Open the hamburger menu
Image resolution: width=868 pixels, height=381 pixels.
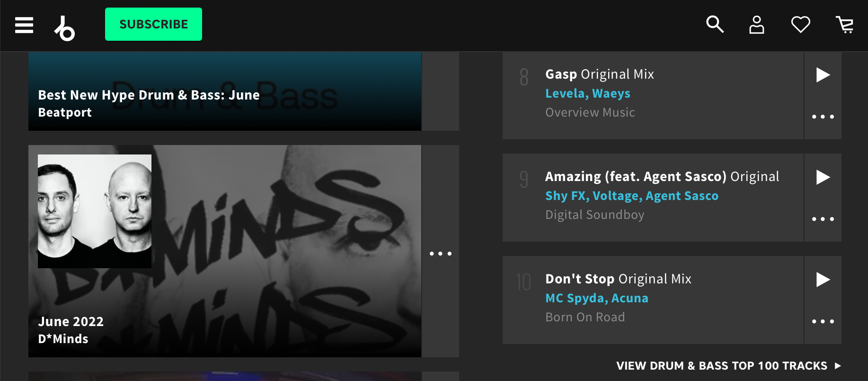tap(24, 25)
